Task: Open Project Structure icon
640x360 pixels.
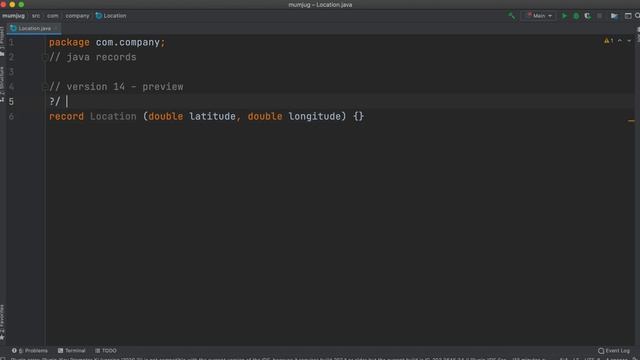Action: coord(614,16)
